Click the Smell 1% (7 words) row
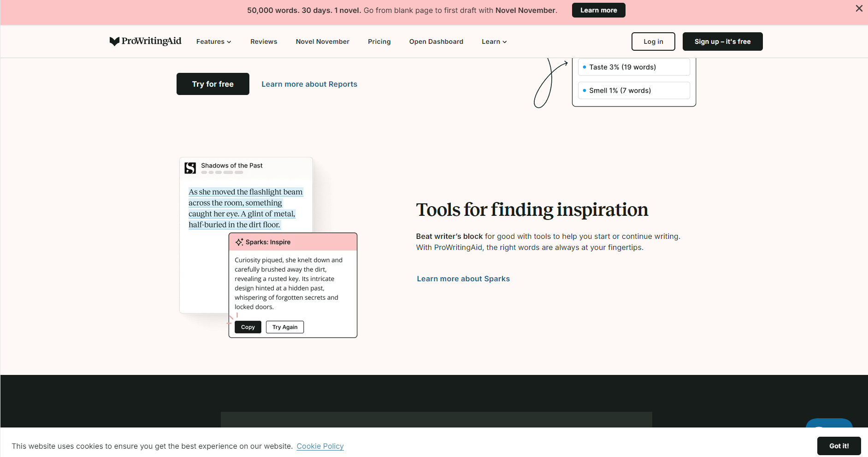868x457 pixels. 634,90
